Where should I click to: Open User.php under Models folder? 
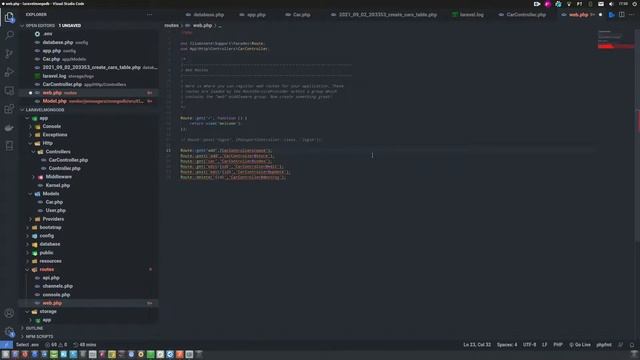(x=56, y=211)
